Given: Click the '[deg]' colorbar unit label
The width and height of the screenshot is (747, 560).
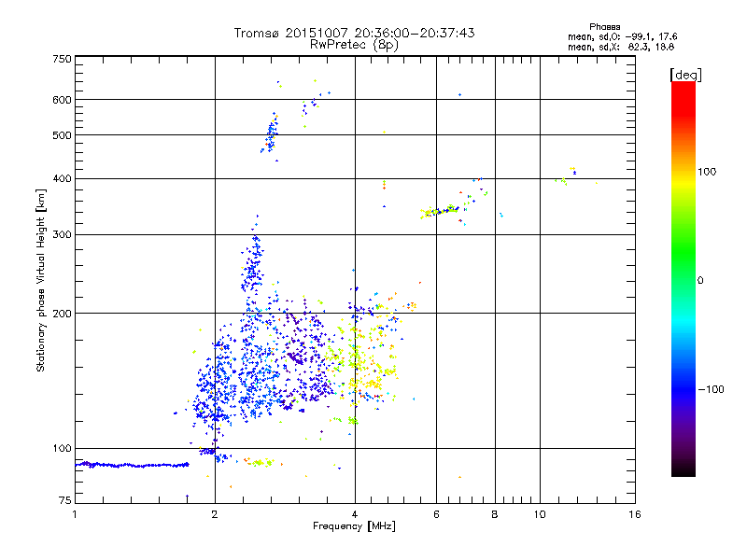Looking at the screenshot, I should coord(685,75).
